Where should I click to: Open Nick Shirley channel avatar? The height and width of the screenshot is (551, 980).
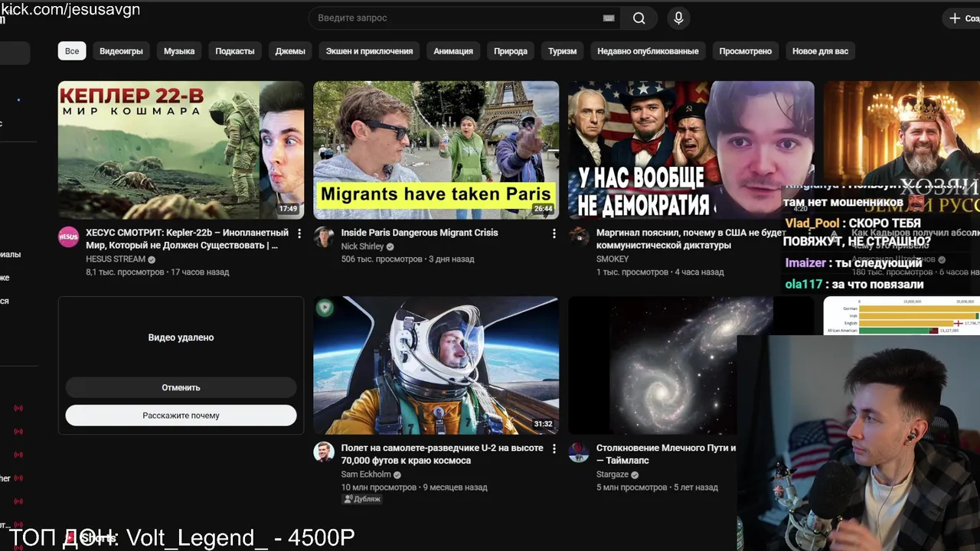tap(324, 237)
